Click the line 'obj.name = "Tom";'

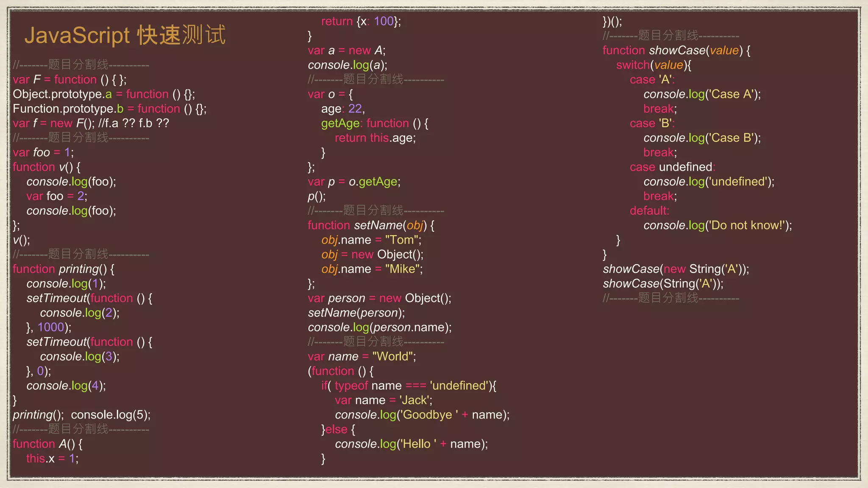372,240
